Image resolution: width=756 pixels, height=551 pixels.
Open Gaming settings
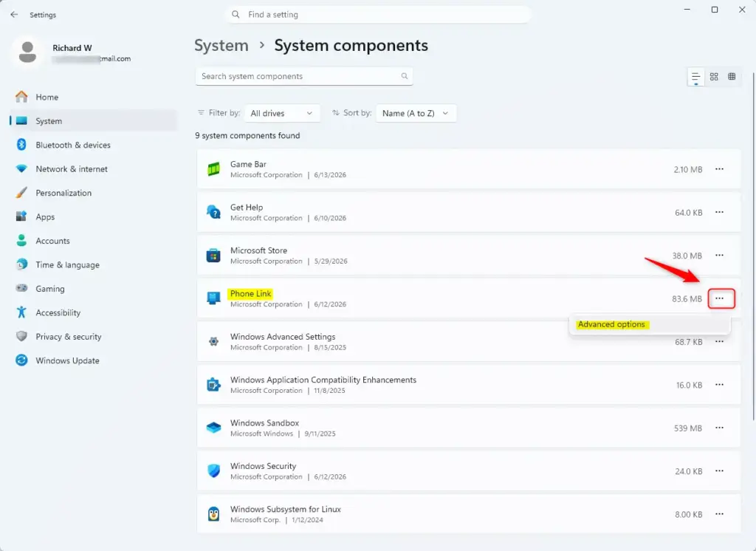click(94, 289)
